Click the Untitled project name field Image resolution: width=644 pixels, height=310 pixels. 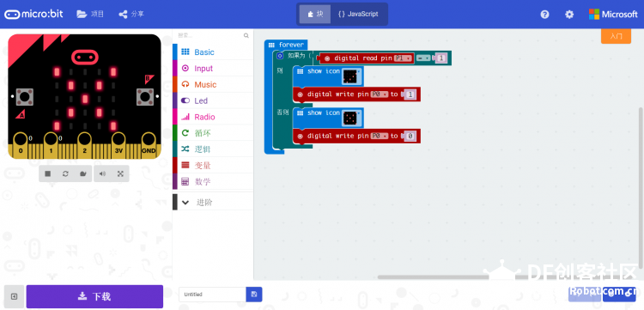point(212,295)
